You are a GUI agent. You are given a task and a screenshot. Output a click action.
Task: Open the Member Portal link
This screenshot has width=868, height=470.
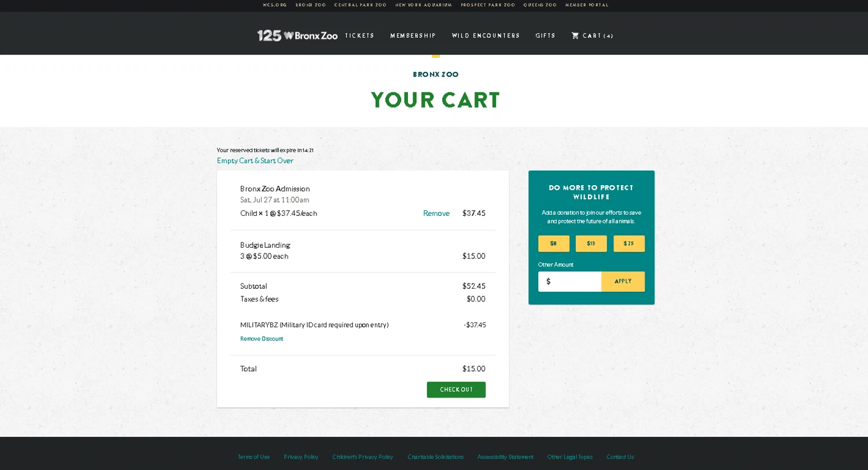(587, 5)
